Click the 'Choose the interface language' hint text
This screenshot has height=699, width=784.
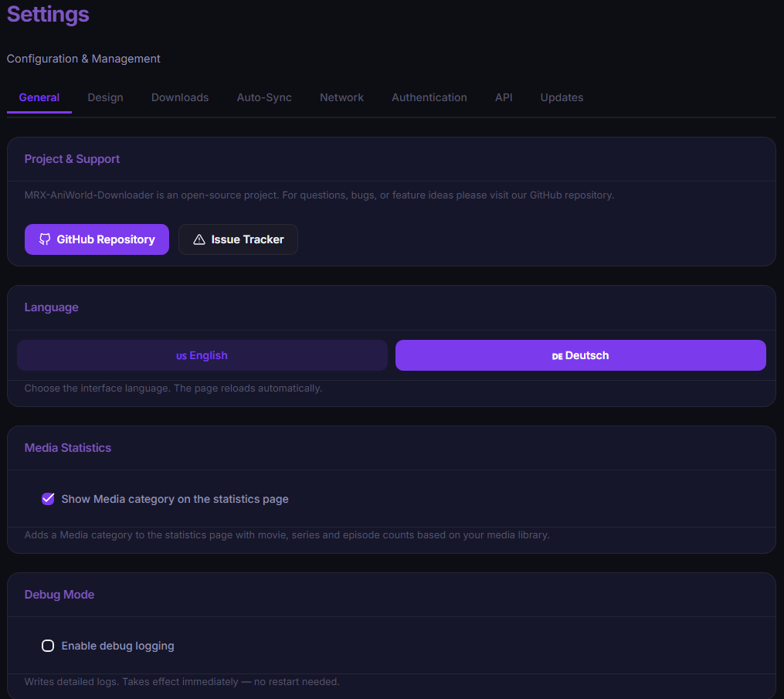click(173, 388)
